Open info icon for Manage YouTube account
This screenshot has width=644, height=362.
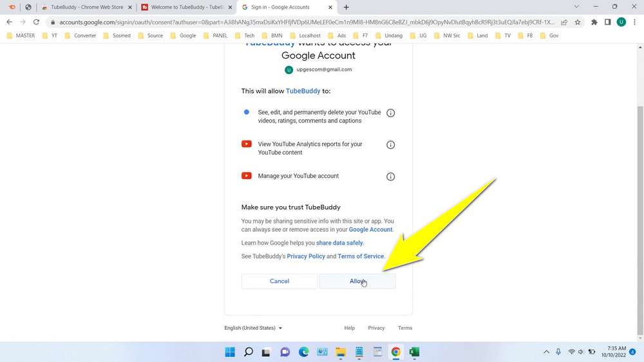pos(391,176)
